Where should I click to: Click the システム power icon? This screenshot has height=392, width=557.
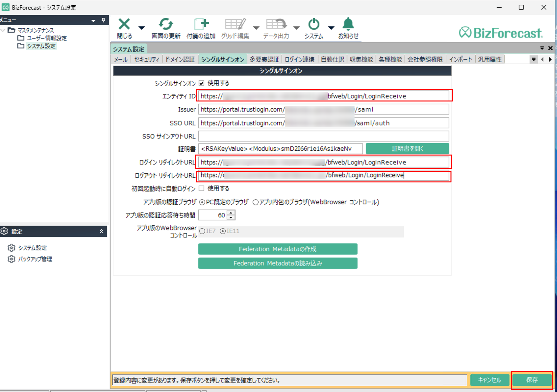click(314, 24)
